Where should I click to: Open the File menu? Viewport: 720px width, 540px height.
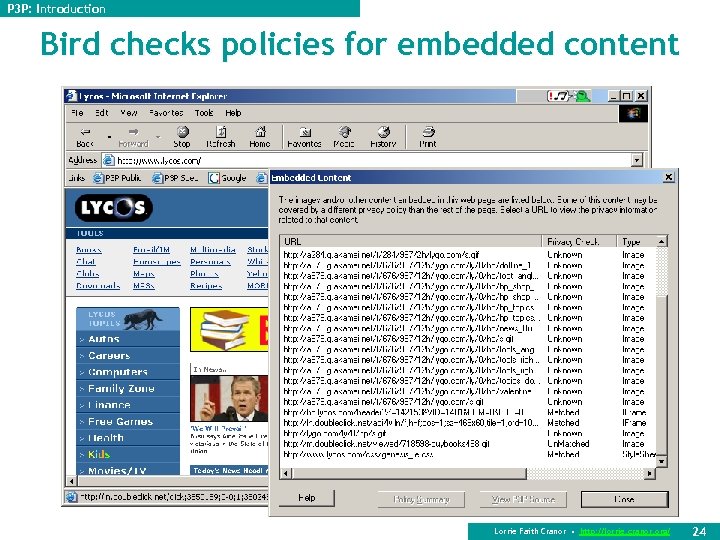77,113
